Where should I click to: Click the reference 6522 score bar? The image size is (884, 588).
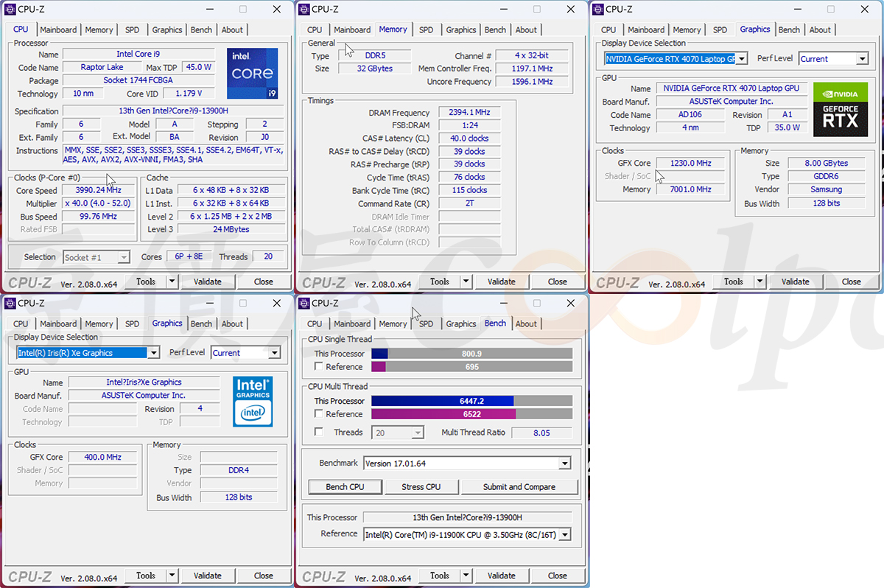[x=471, y=414]
